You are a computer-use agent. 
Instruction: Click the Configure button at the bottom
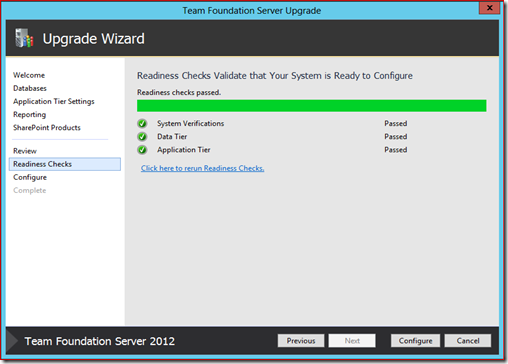coord(415,341)
